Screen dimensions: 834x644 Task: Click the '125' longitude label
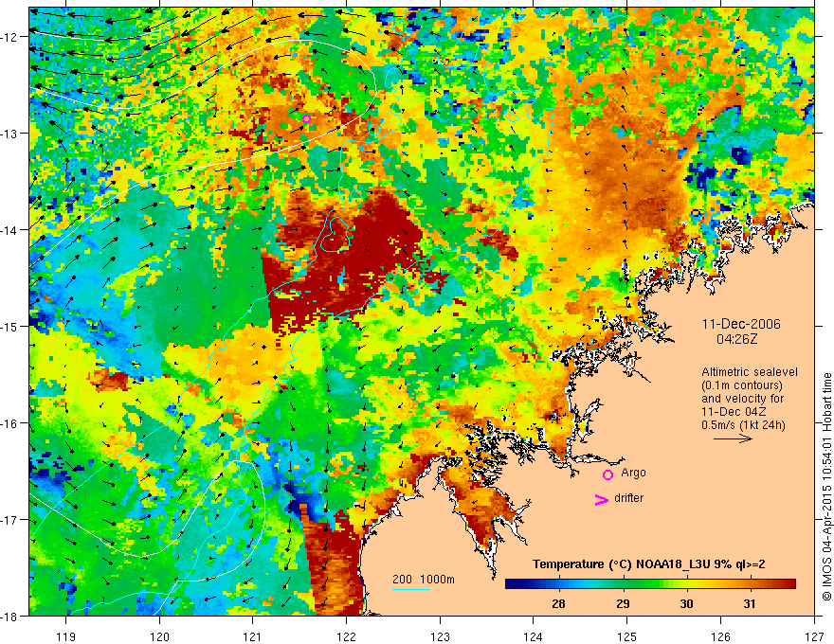click(x=627, y=636)
